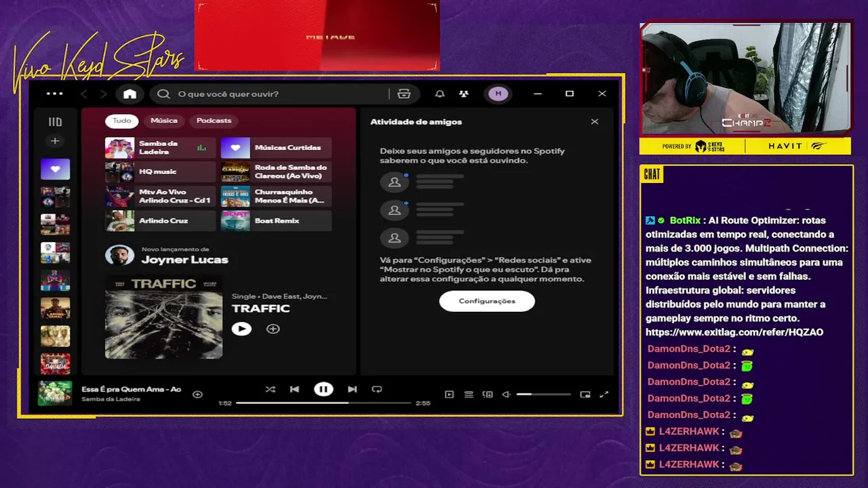Go back with the left arrow

84,94
